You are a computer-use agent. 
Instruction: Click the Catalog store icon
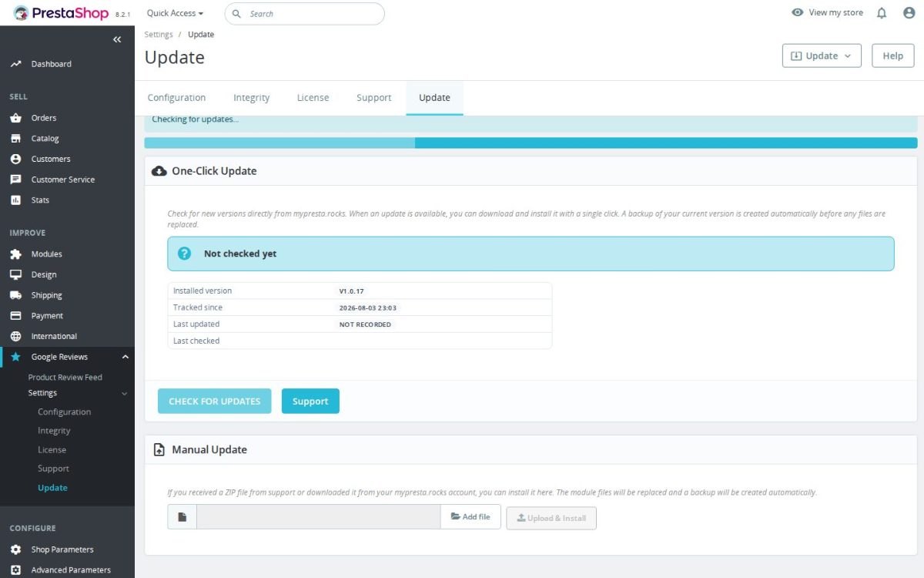15,139
